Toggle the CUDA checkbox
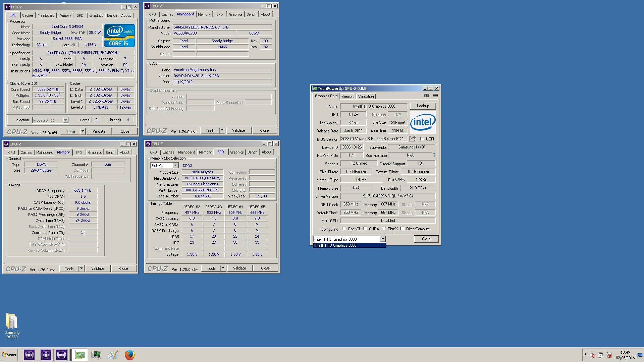This screenshot has width=644, height=362. [x=365, y=229]
